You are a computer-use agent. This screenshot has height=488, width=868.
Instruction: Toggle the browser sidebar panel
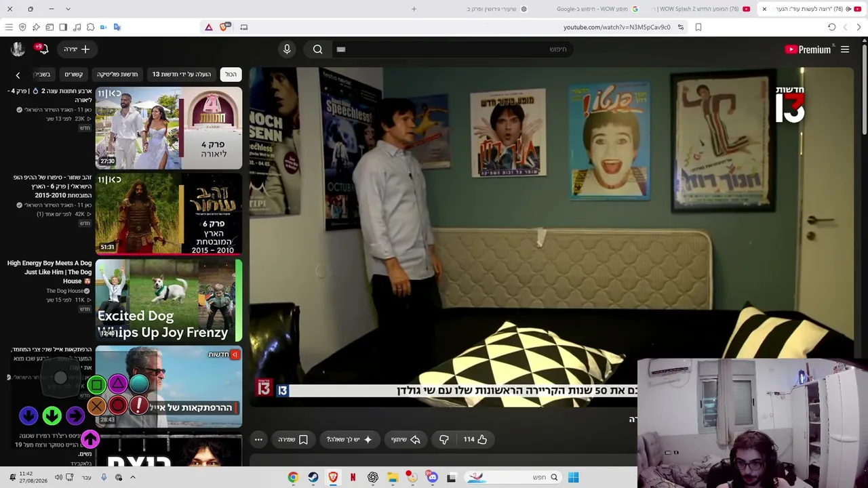(63, 27)
